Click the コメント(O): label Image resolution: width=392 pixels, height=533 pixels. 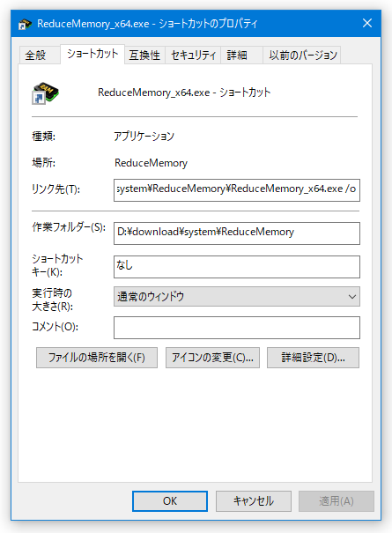55,327
